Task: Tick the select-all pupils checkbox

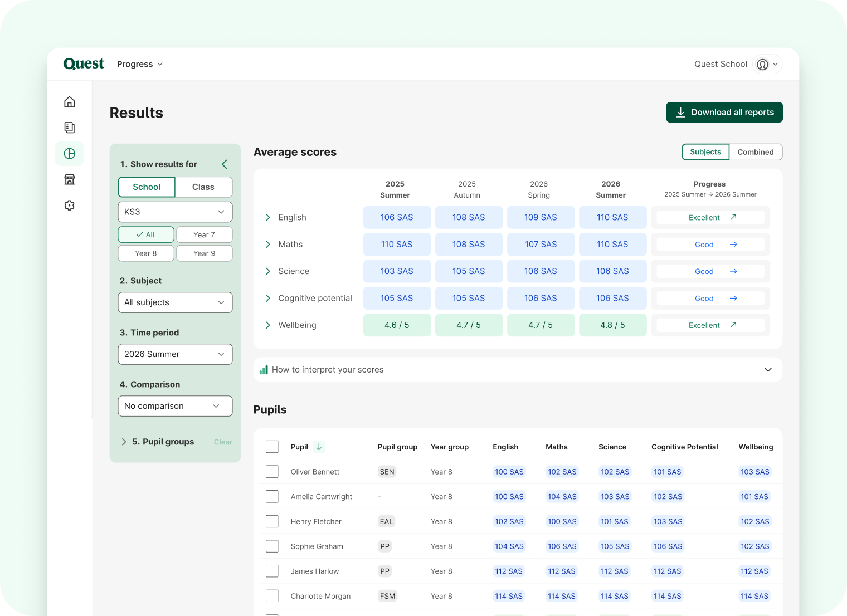Action: tap(272, 447)
